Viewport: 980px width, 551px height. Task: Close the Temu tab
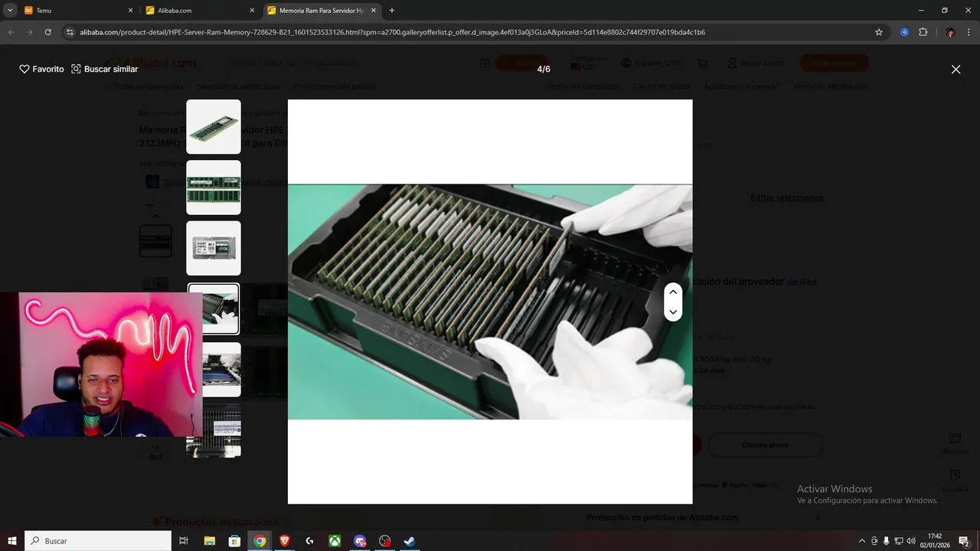click(x=130, y=11)
